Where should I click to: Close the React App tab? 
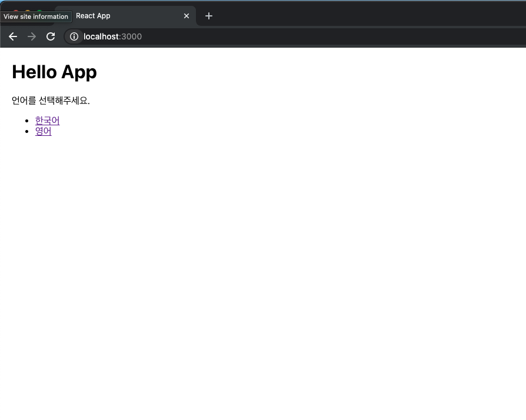[187, 16]
